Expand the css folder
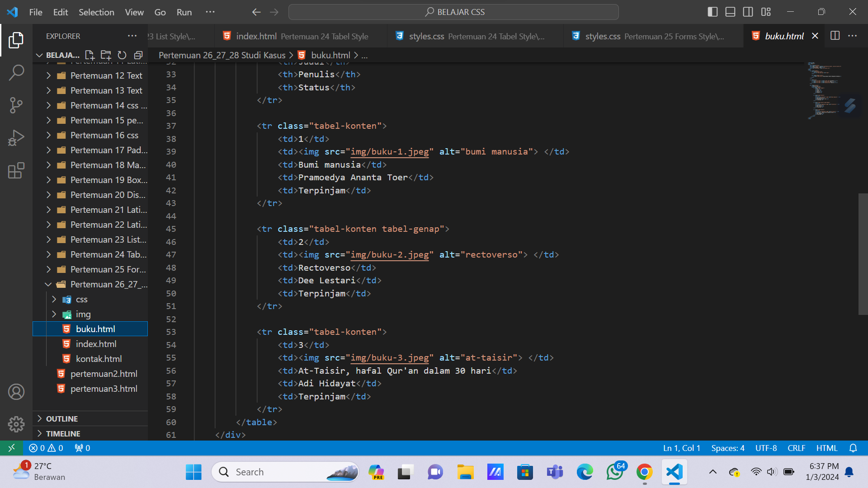 (x=81, y=299)
